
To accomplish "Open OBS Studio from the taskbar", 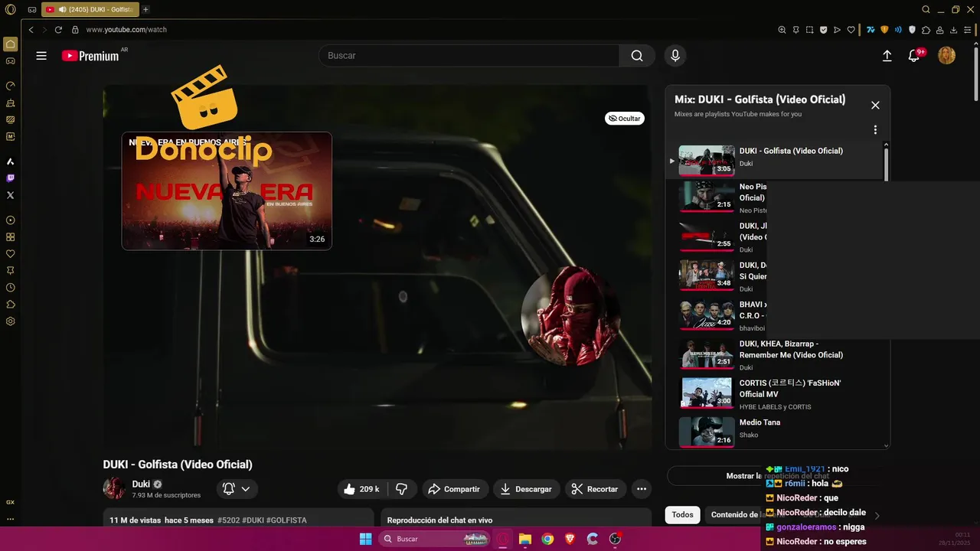I will [x=615, y=539].
